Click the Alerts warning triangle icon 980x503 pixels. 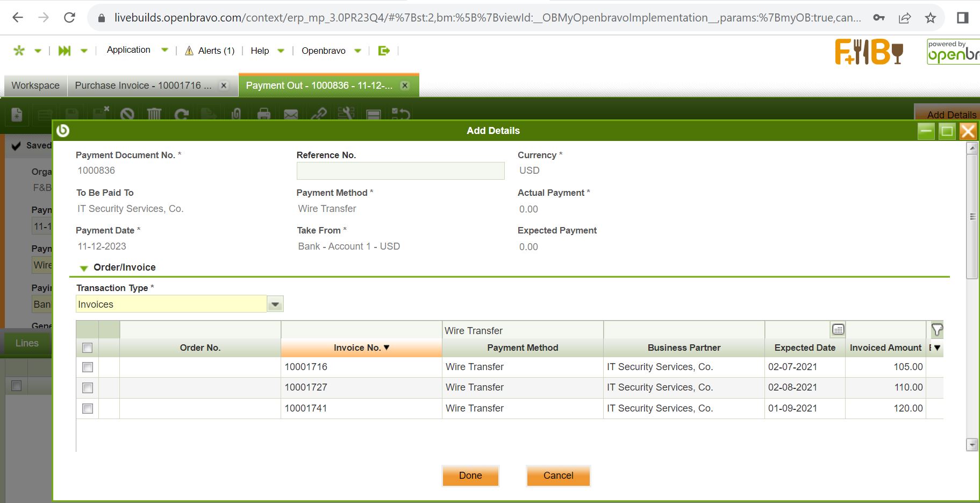point(189,51)
